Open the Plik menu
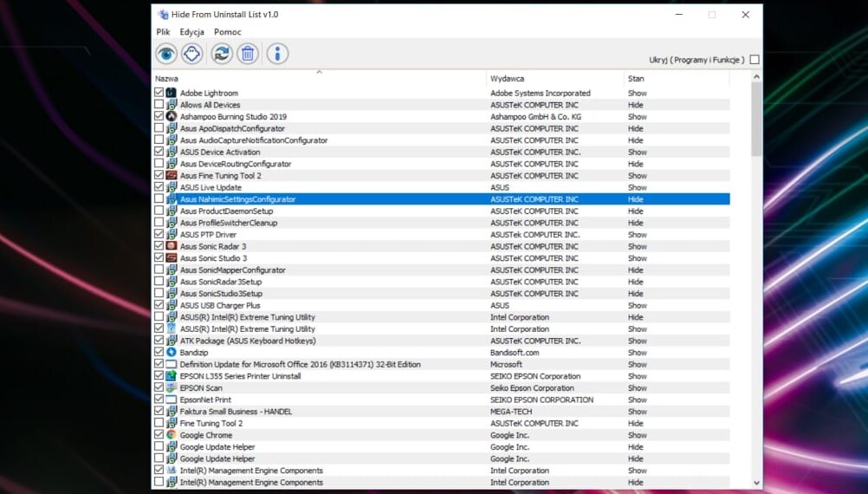 point(163,32)
